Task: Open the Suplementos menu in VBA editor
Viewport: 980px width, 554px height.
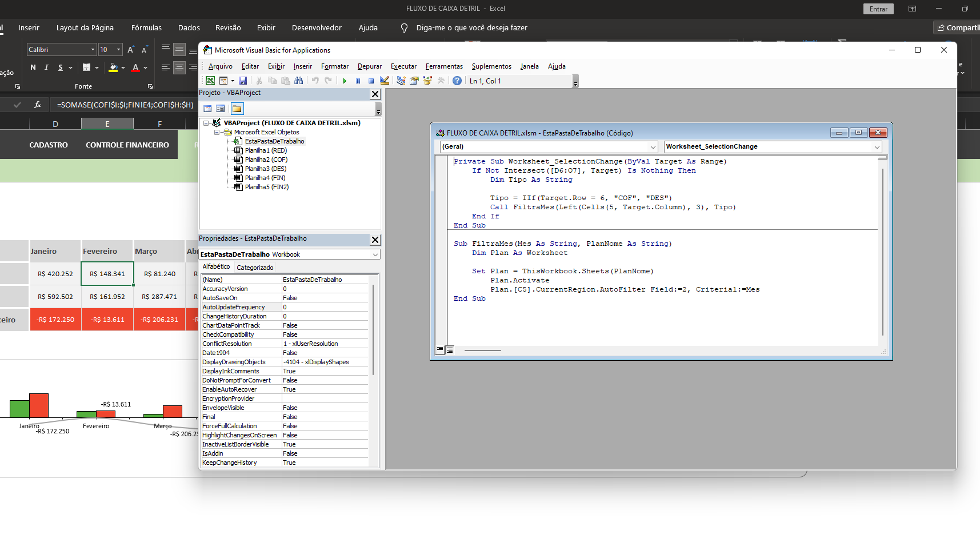Action: [491, 66]
